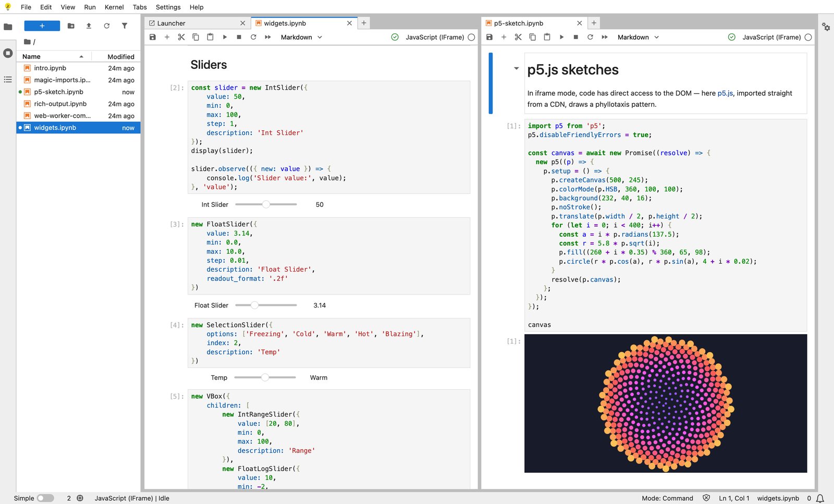Open the table of contents panel
The height and width of the screenshot is (504, 834).
(x=8, y=79)
